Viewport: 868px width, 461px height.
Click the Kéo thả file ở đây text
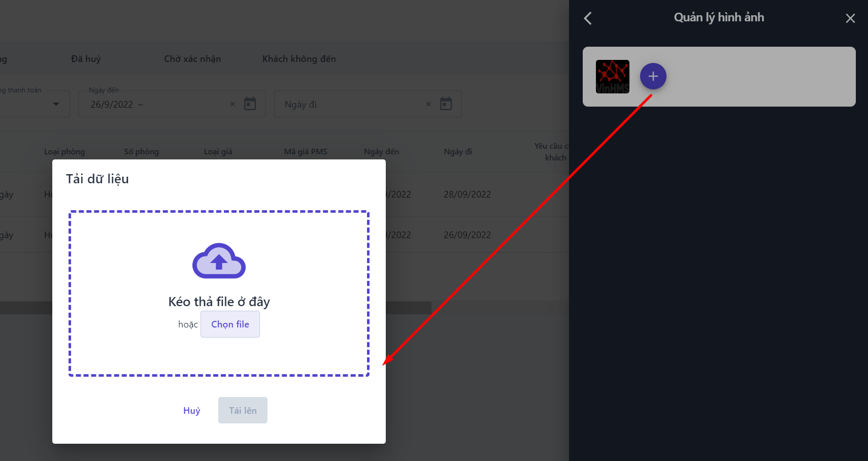[219, 302]
